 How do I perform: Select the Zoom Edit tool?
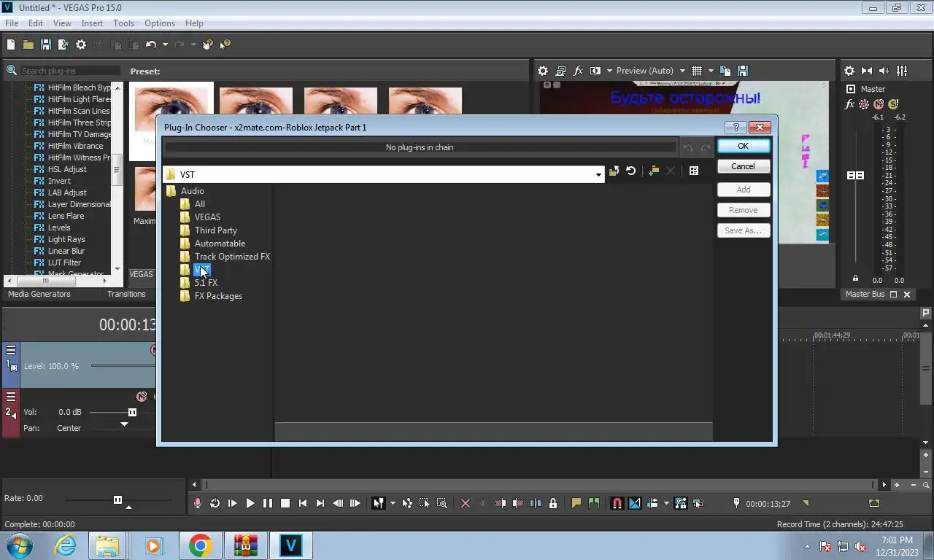[441, 503]
